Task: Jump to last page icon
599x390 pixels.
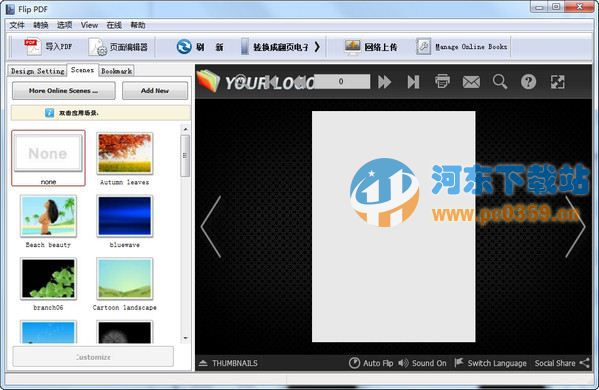Action: (x=413, y=82)
